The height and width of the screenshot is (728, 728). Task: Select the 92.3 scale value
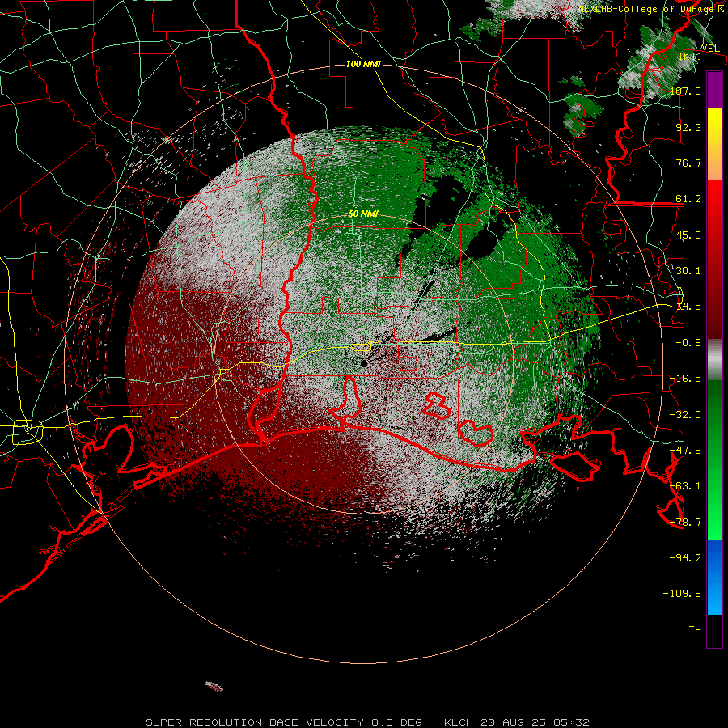pyautogui.click(x=688, y=127)
